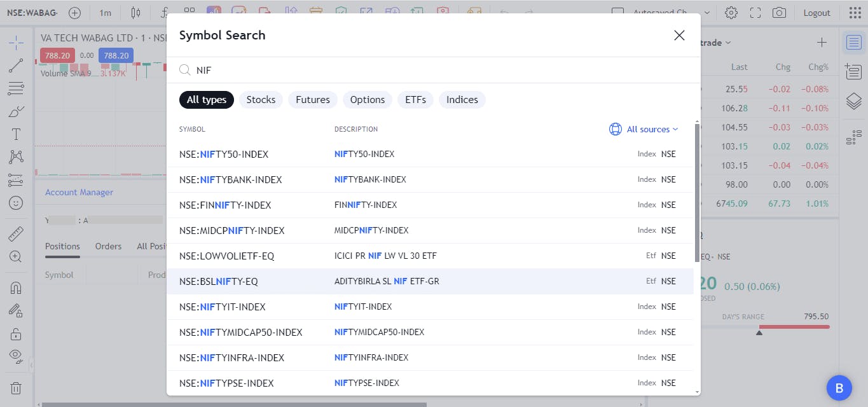Open the emoji icons tool
Viewport: 868px width, 407px height.
(x=16, y=203)
